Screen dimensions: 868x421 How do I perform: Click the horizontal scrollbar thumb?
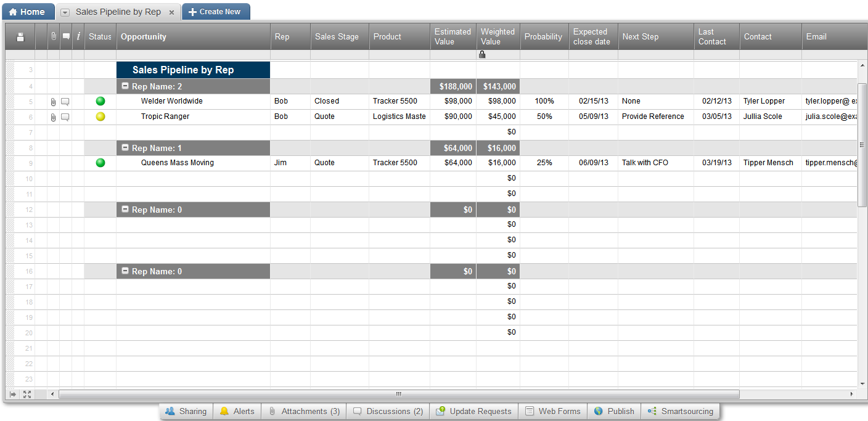click(399, 394)
